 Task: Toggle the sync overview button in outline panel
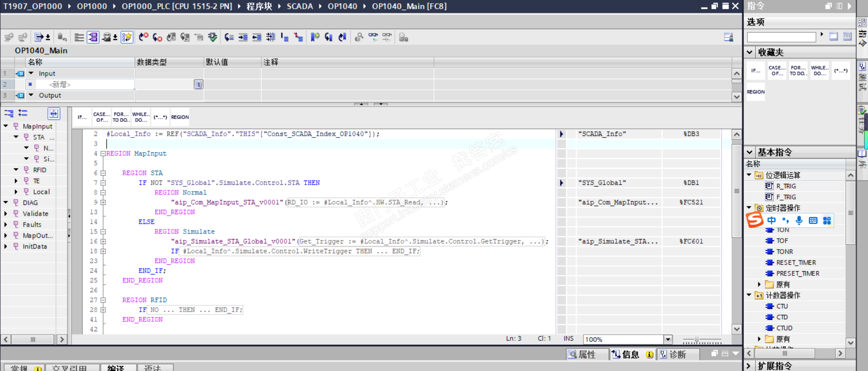pos(54,114)
